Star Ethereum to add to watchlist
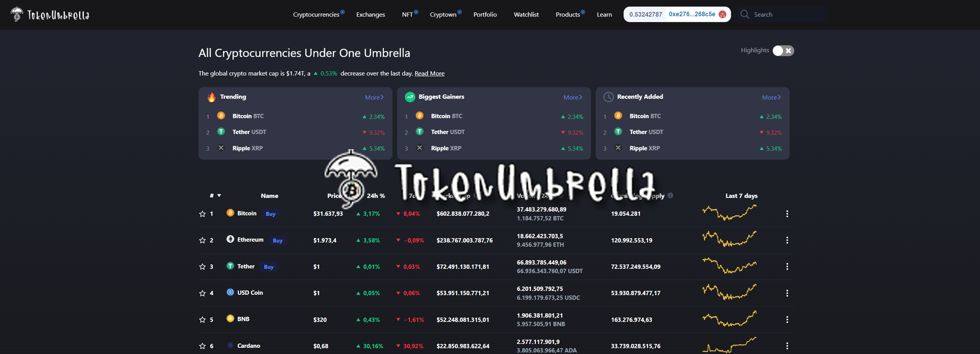 tap(202, 240)
